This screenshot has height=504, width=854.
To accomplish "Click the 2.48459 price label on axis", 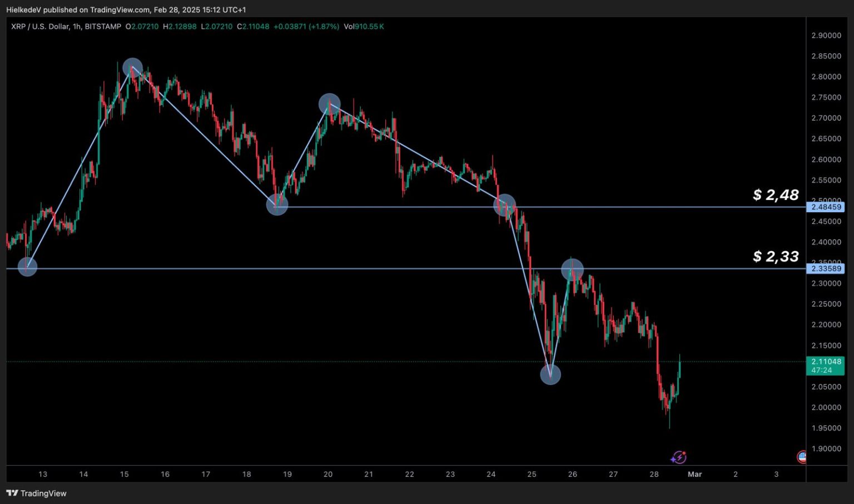I will tap(826, 207).
